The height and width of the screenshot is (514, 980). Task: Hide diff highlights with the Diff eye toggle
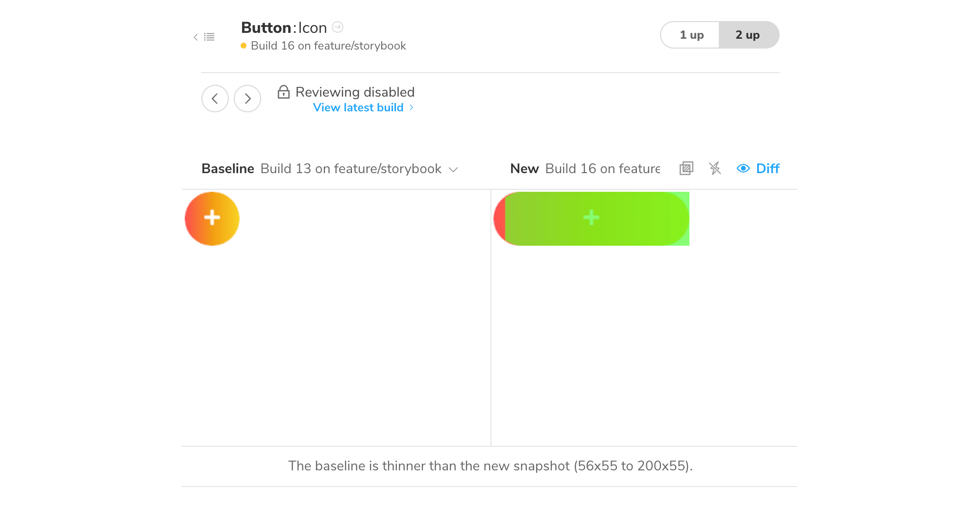pos(743,168)
